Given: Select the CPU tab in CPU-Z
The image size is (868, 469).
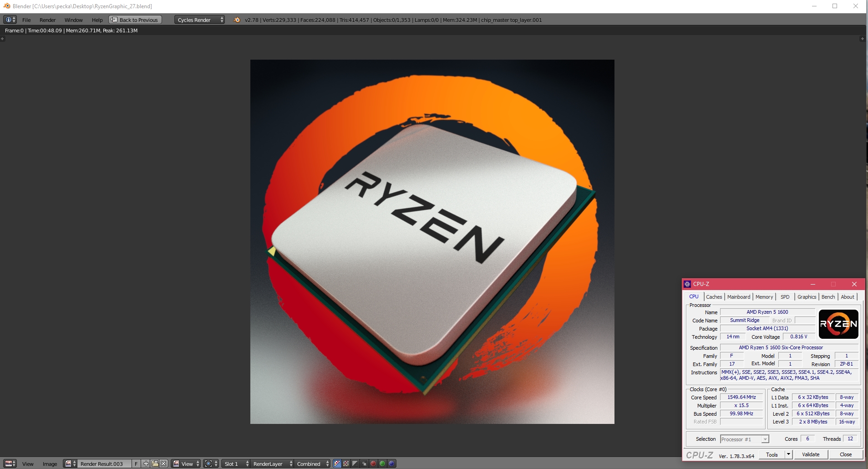Looking at the screenshot, I should point(694,296).
